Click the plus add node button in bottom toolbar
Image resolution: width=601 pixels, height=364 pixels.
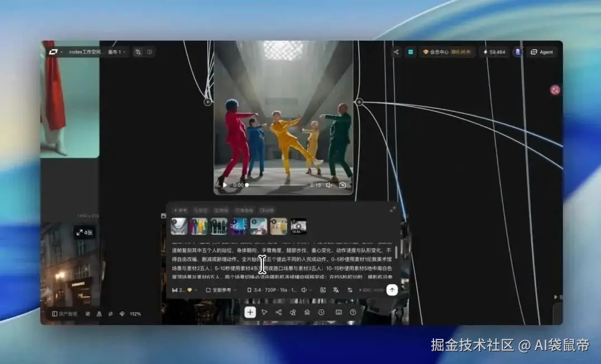coord(250,312)
